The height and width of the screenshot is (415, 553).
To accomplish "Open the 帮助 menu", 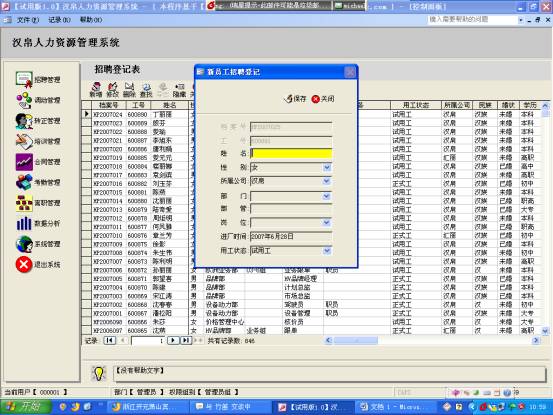I will pyautogui.click(x=91, y=20).
